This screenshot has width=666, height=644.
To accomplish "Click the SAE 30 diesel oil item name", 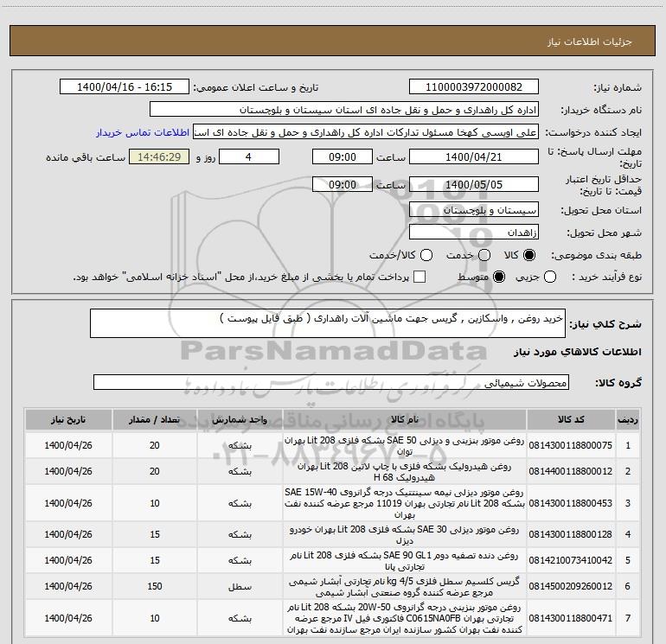I will pyautogui.click(x=405, y=534).
